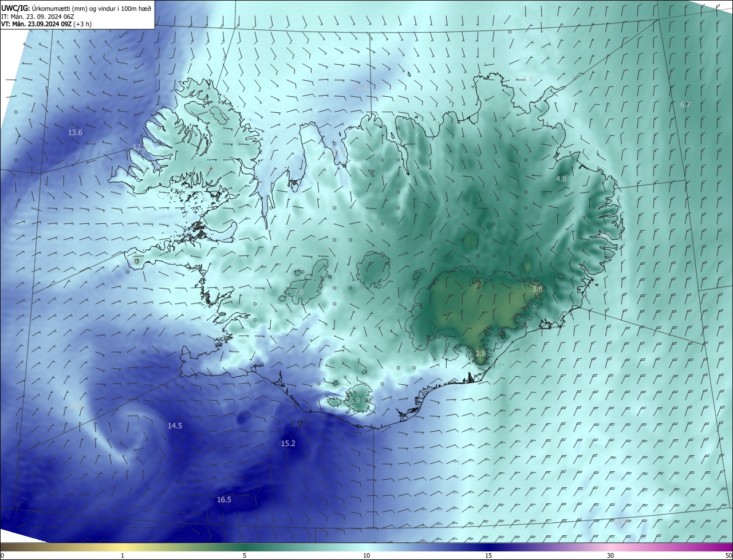This screenshot has height=560, width=733.
Task: Click the 50 tick label on the color scale
Action: click(728, 555)
